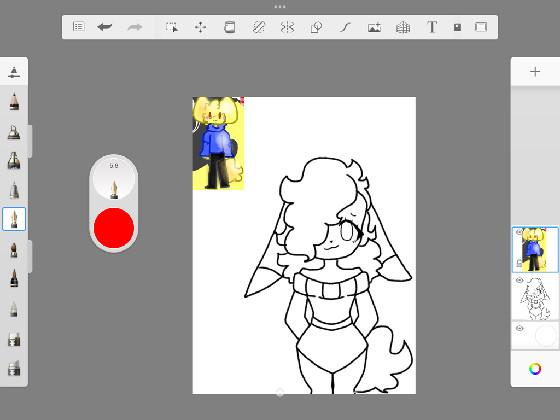Undo the last stroke
The image size is (560, 420).
(x=105, y=27)
